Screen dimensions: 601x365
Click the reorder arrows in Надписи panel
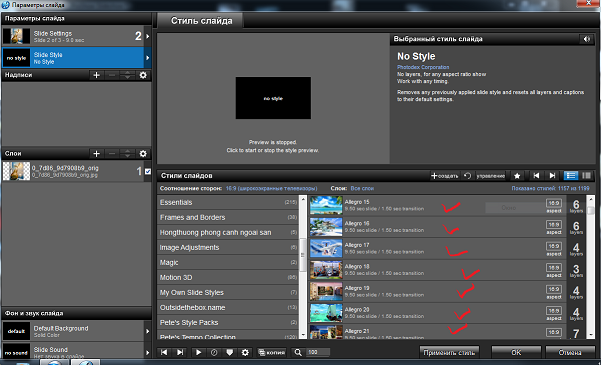[x=127, y=75]
